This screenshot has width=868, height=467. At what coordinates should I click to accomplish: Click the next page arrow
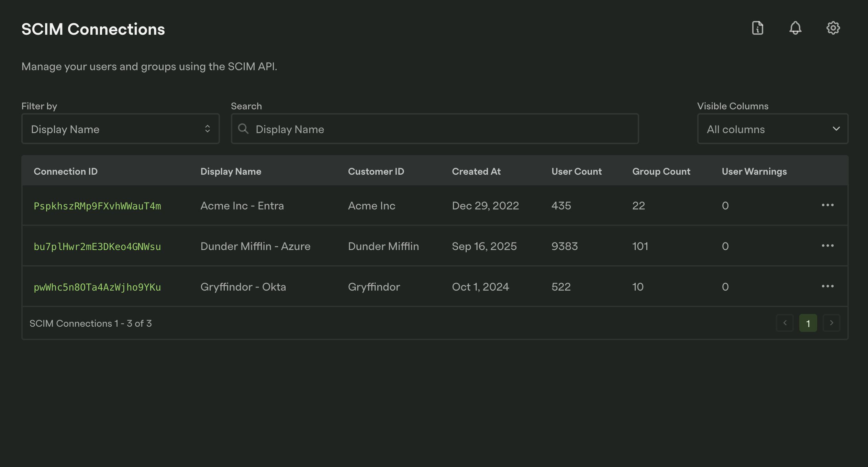pyautogui.click(x=832, y=323)
